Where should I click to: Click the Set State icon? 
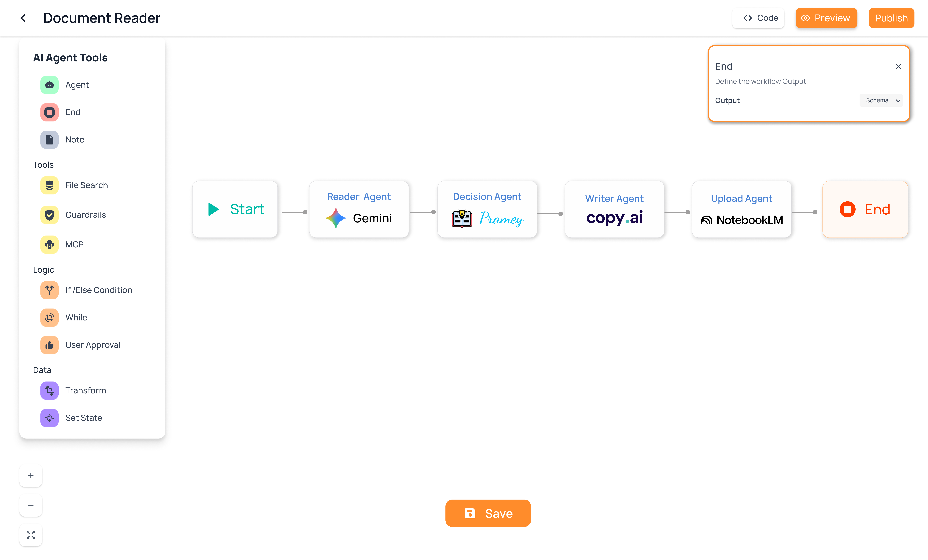coord(49,418)
